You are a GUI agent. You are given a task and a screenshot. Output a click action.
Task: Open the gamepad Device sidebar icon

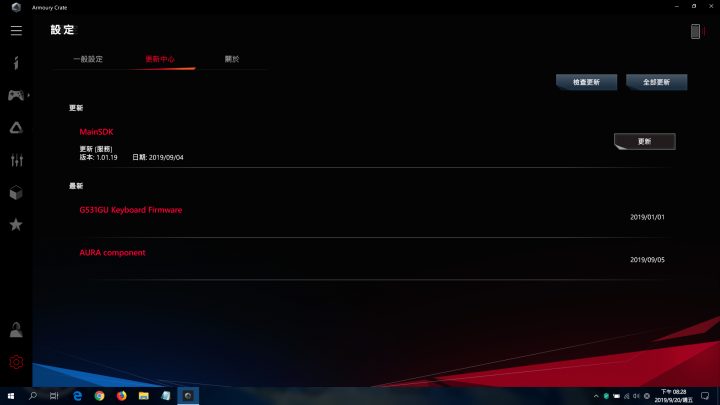click(x=16, y=95)
